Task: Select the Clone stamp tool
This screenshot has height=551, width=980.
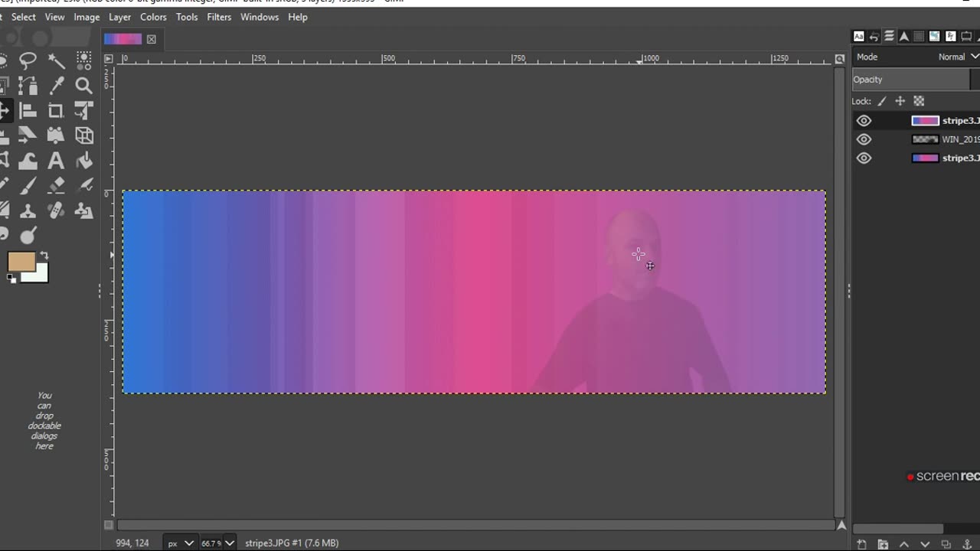Action: click(28, 210)
